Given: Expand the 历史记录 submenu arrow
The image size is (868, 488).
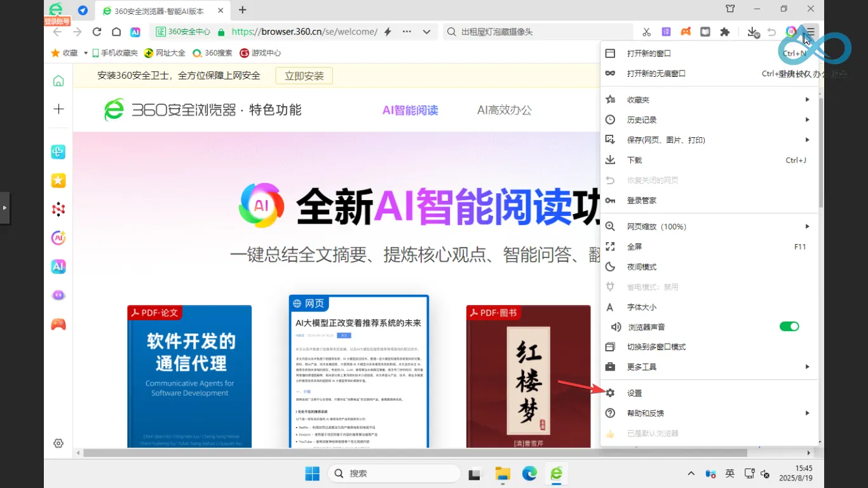Looking at the screenshot, I should coord(808,119).
